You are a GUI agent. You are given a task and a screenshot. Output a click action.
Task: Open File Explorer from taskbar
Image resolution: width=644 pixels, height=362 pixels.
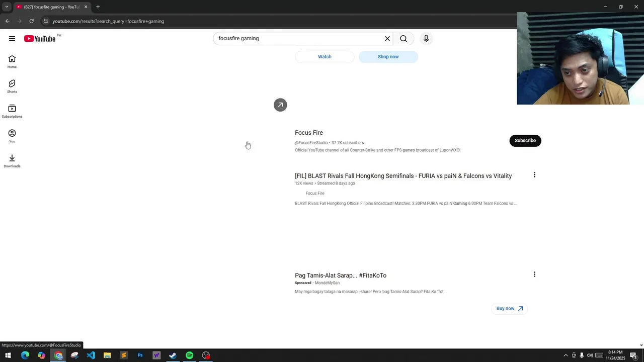click(107, 355)
